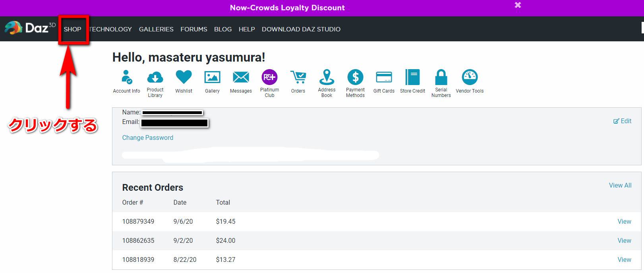
Task: Open Product Library cloud download icon
Action: 155,77
